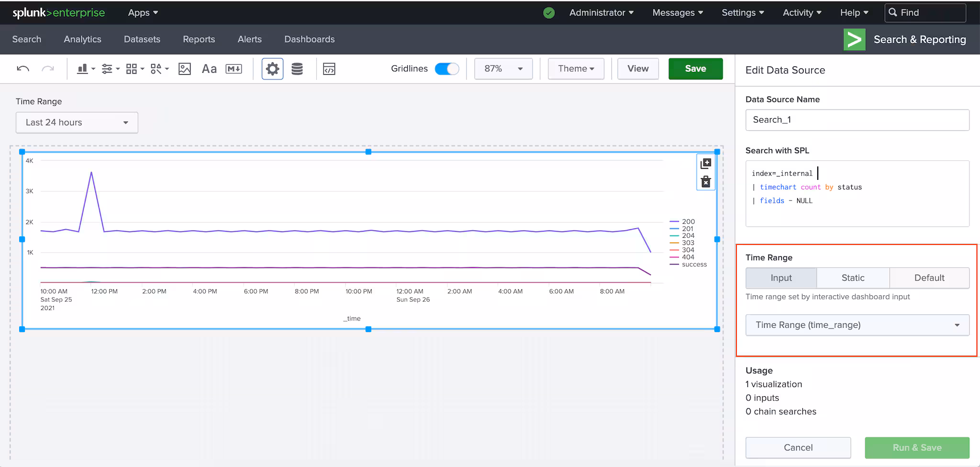This screenshot has width=980, height=467.
Task: Open the add chart icon menu
Action: [x=86, y=69]
